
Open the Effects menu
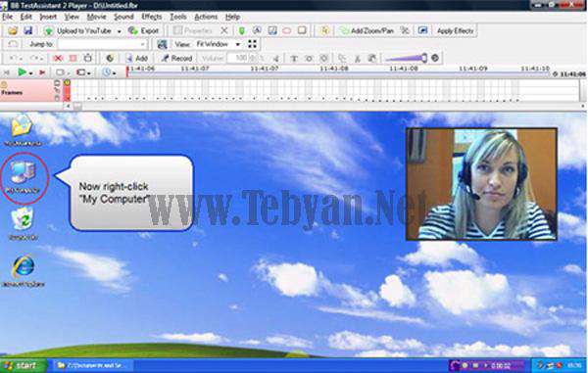click(152, 17)
